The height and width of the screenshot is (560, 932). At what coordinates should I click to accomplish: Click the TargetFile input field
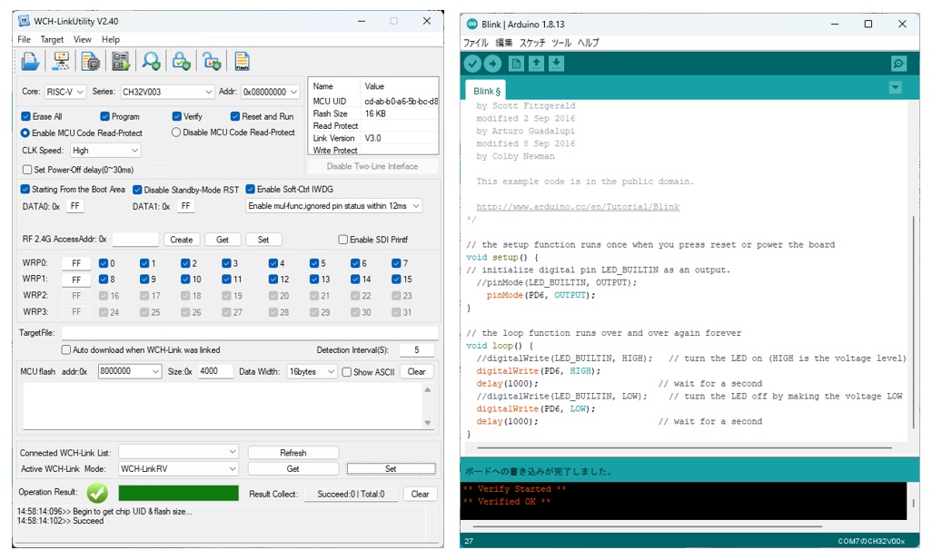click(x=250, y=333)
